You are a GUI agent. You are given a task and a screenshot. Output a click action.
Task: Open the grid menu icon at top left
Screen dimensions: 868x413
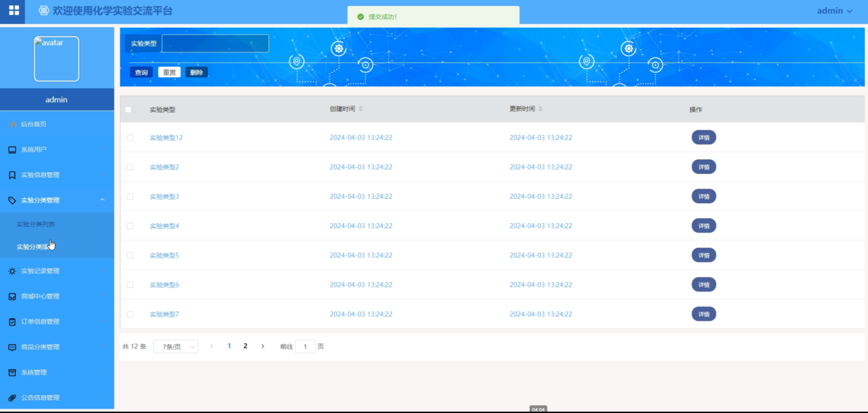(x=13, y=10)
